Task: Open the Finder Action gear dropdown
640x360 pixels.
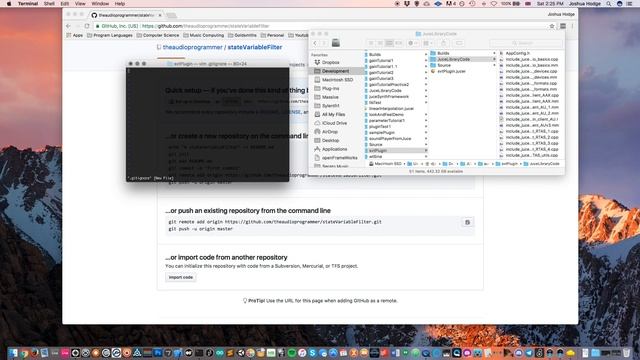Action: [x=413, y=43]
